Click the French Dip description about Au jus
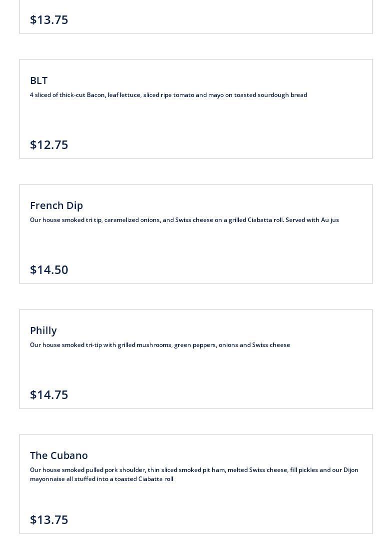The width and height of the screenshot is (392, 544). (x=184, y=220)
